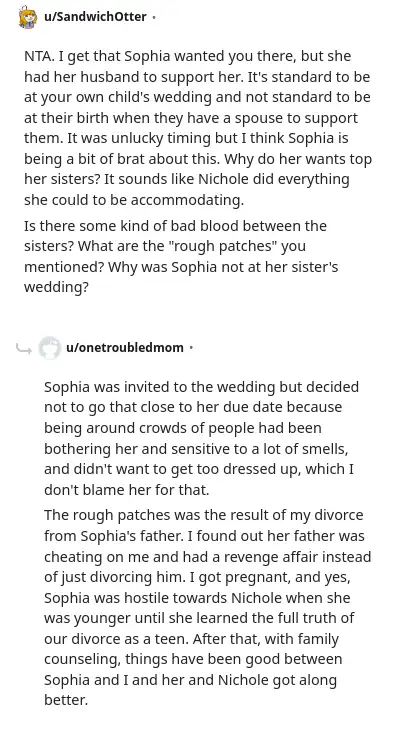Click the paragraph starting "Is there some kind"
Screen dimensions: 400x736
pos(181,256)
